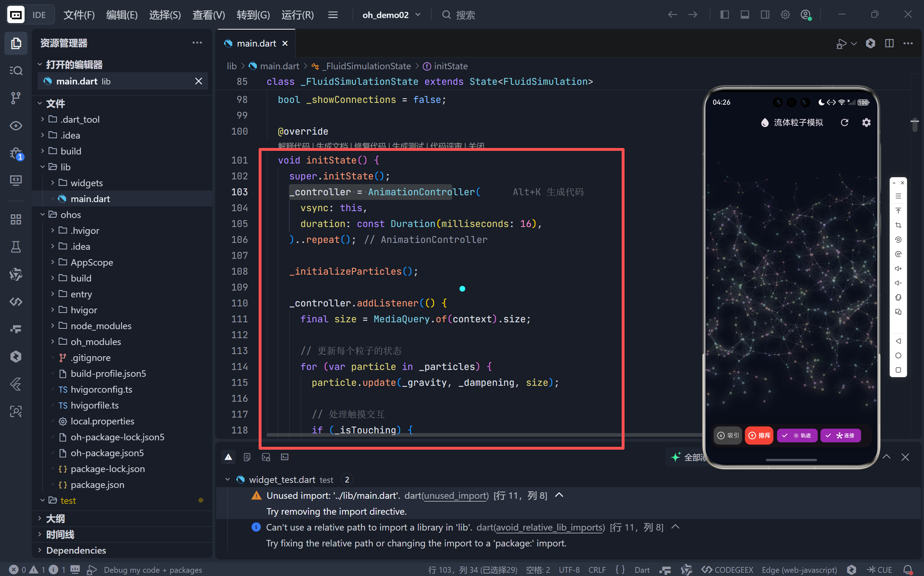Expand the .dart_tool folder
924x576 pixels.
coord(80,119)
